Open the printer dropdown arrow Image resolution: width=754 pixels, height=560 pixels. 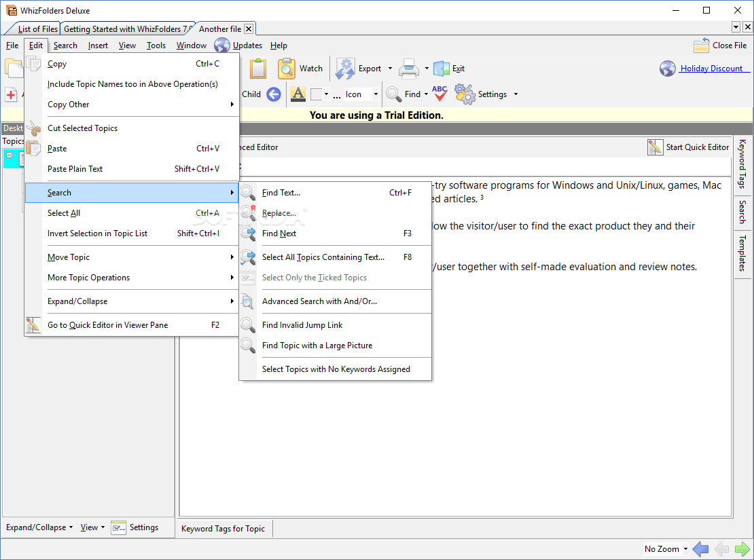click(x=427, y=69)
